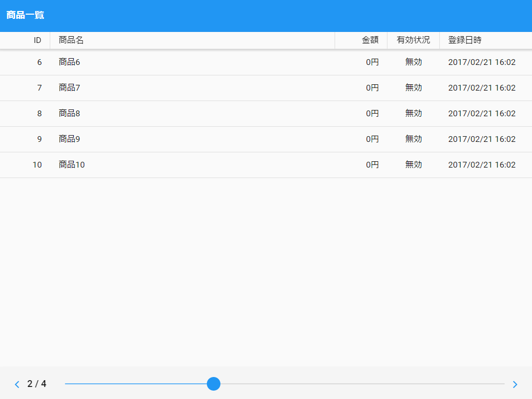This screenshot has height=399, width=532.
Task: Select the 商品6 product name
Action: 69,62
